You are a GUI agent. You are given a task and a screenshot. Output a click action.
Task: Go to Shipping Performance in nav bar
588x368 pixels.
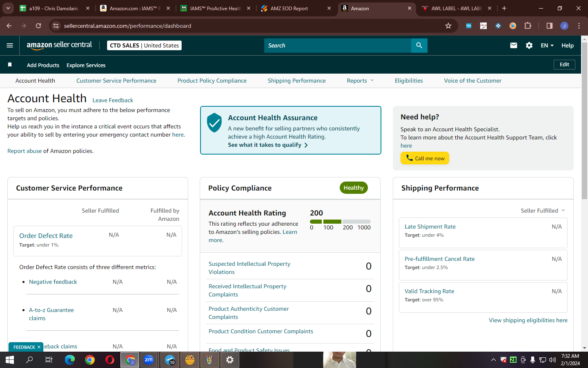tap(296, 81)
